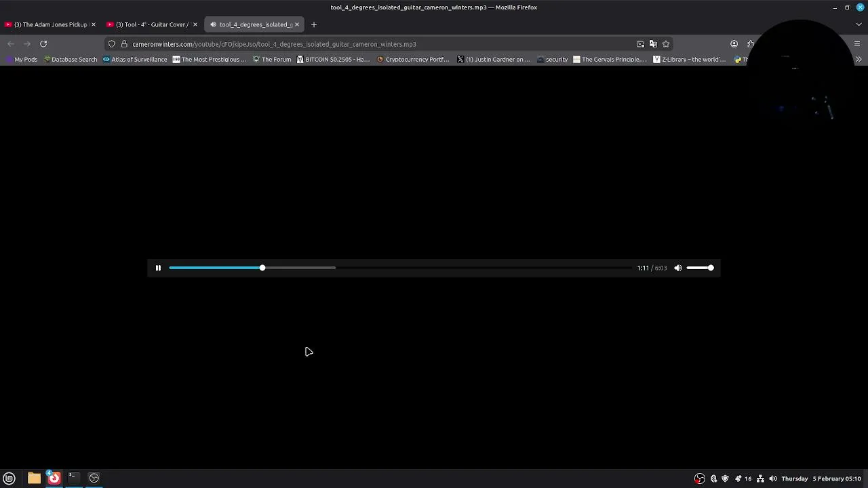Open Z-Library bookmark
868x488 pixels.
coord(690,60)
